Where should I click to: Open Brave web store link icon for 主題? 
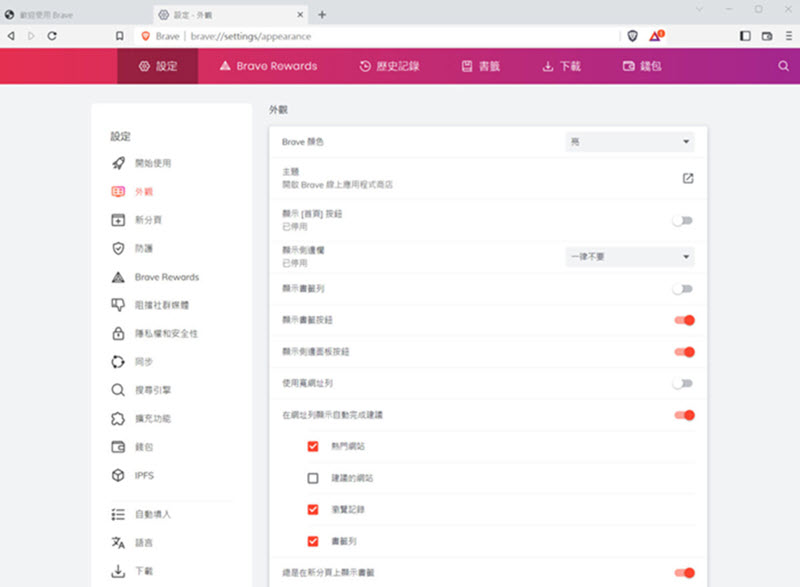pyautogui.click(x=688, y=178)
